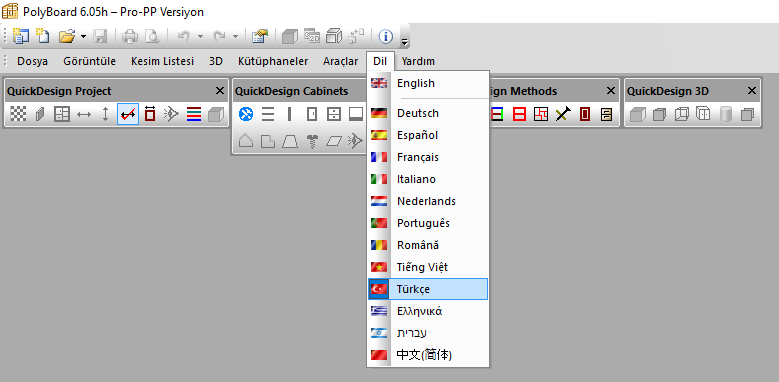
Task: Click the wireframe box icon in main toolbar
Action: point(334,36)
